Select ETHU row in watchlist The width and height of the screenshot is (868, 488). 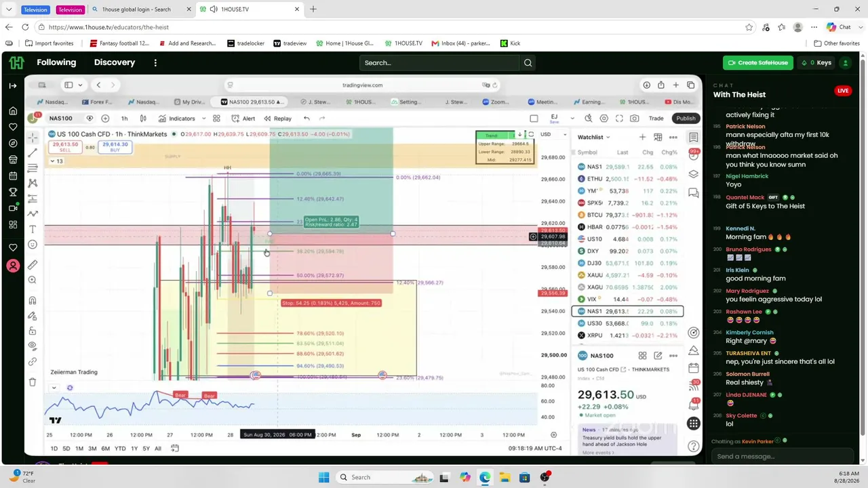[627, 179]
